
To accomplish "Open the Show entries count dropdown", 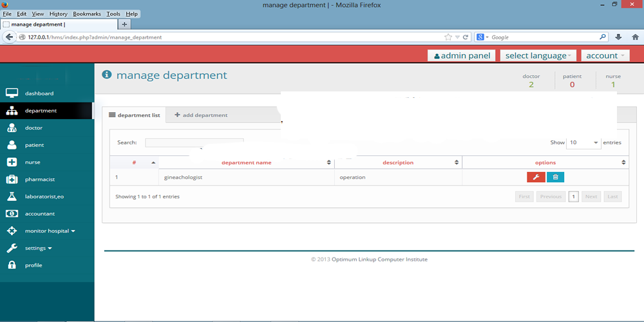I will tap(583, 142).
